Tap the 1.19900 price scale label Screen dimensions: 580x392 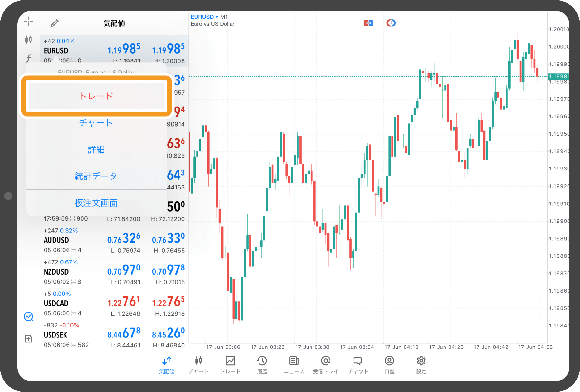coord(559,221)
